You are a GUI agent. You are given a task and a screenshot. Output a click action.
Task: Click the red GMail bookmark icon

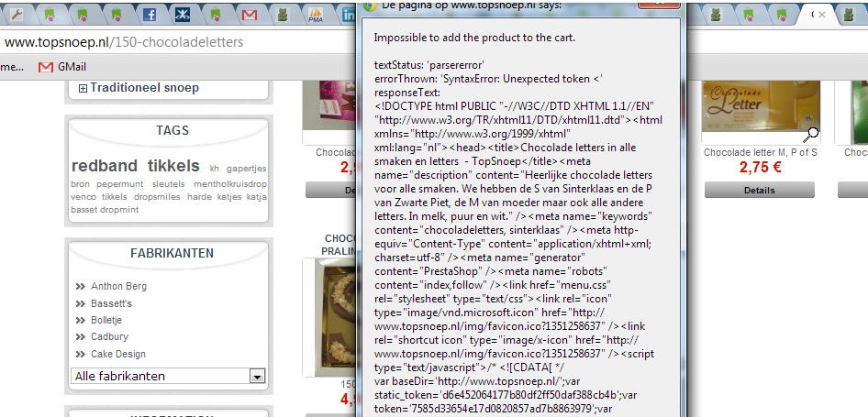[x=45, y=67]
